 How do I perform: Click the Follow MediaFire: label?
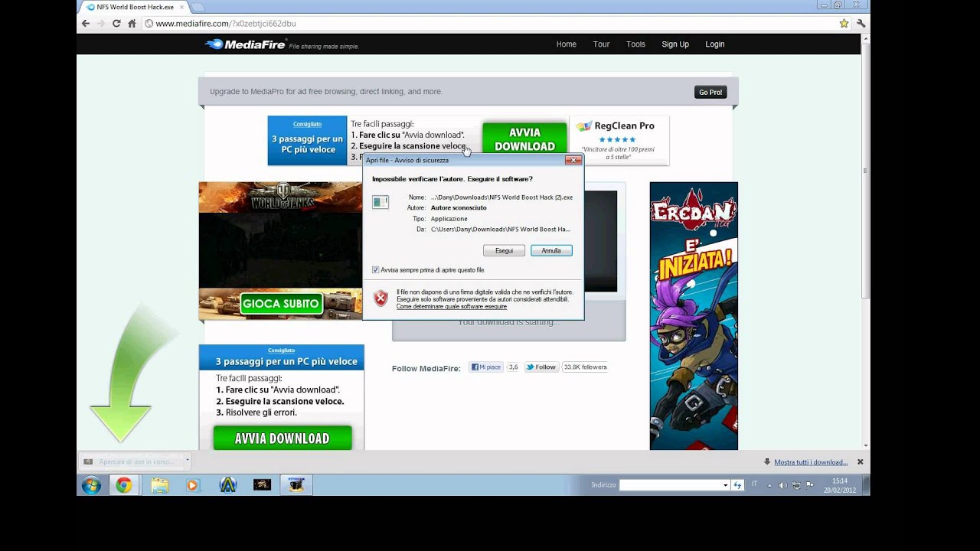[426, 369]
